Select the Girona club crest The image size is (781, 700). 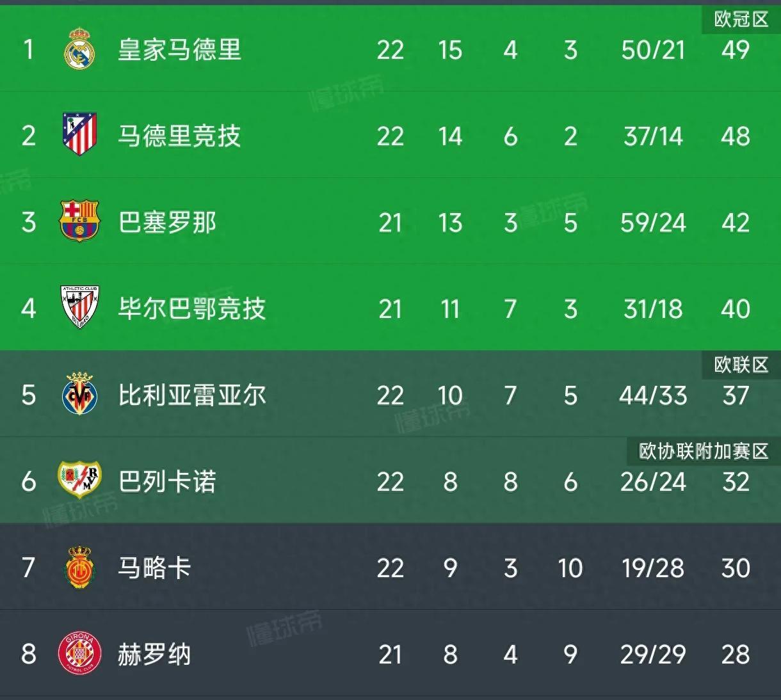click(x=79, y=653)
